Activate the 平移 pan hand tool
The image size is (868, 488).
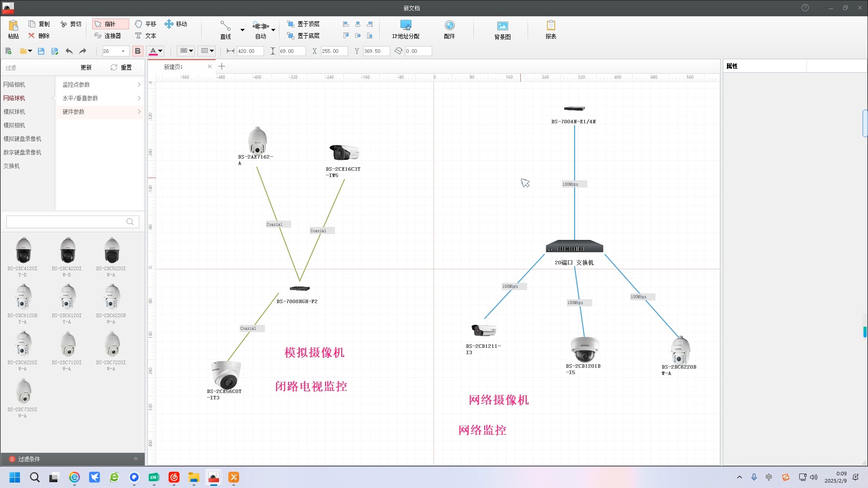[x=145, y=24]
